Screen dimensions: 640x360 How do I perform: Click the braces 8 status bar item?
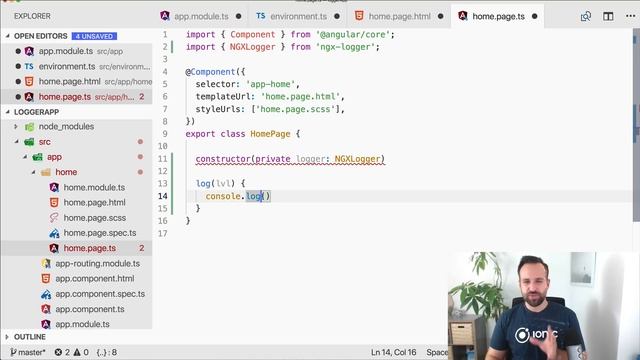[x=107, y=352]
